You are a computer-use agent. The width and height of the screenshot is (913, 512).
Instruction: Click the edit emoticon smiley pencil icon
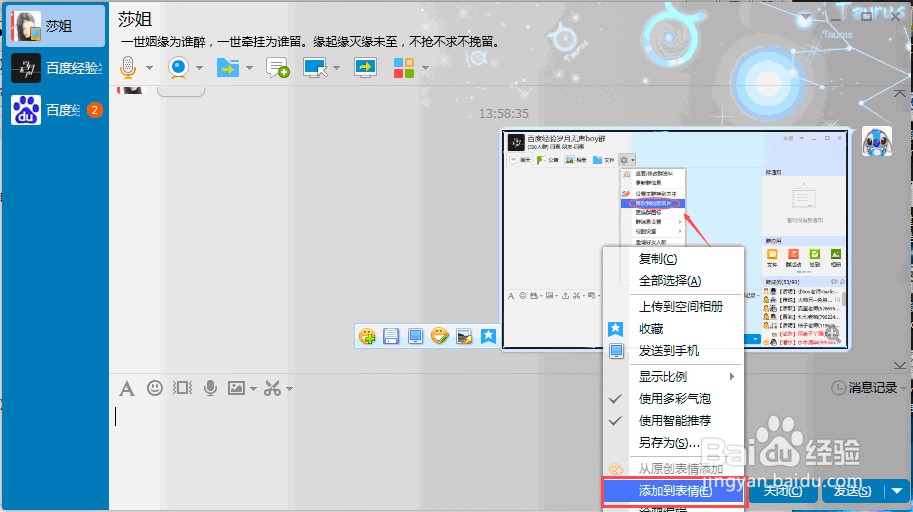(x=440, y=336)
